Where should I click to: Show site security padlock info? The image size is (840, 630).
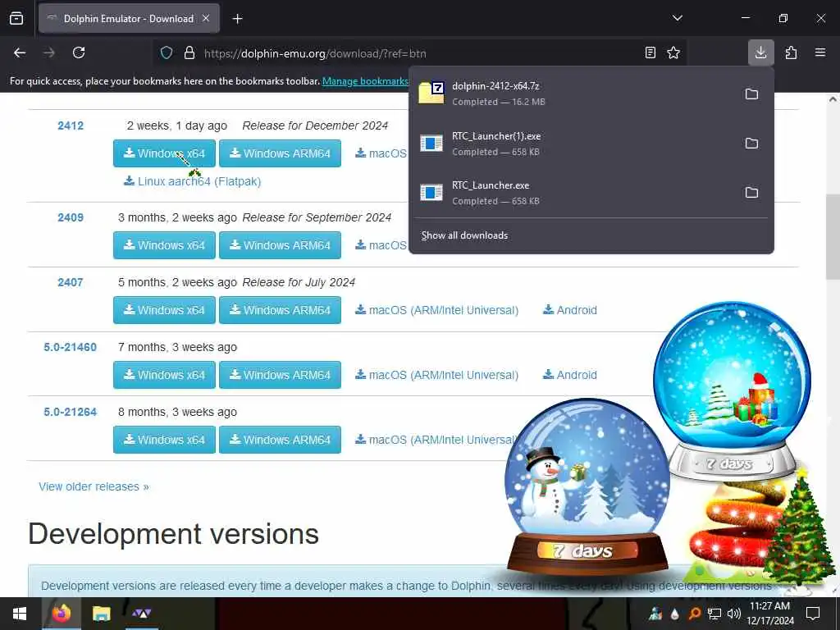189,53
